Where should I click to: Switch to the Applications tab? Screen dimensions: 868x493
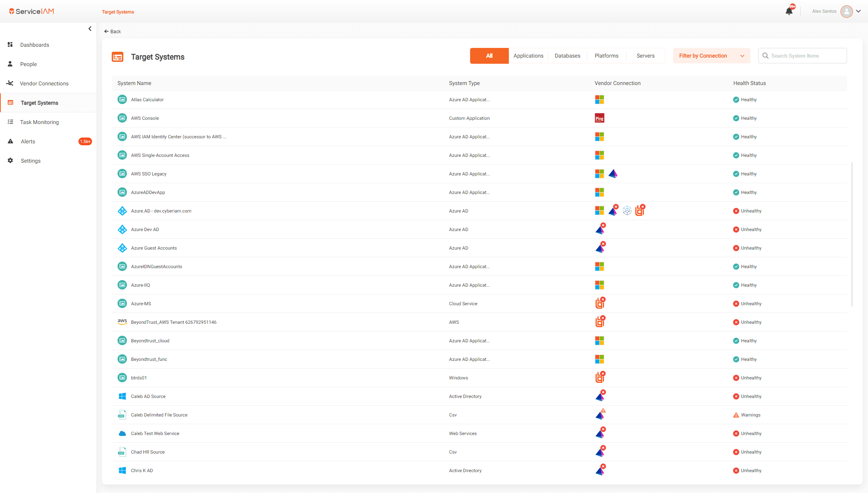pyautogui.click(x=528, y=56)
